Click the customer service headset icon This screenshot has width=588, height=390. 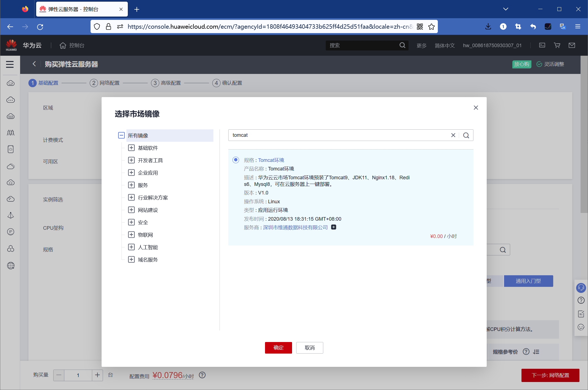(581, 288)
